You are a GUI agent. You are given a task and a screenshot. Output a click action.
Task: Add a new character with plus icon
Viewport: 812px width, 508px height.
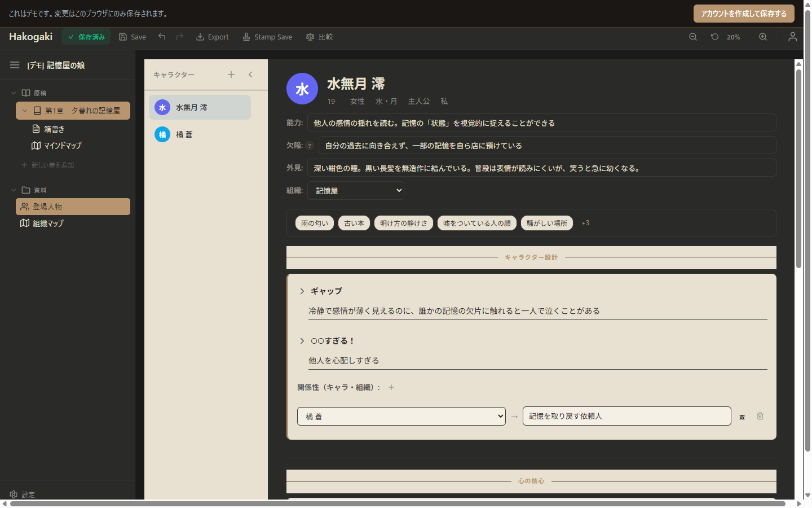click(x=231, y=75)
